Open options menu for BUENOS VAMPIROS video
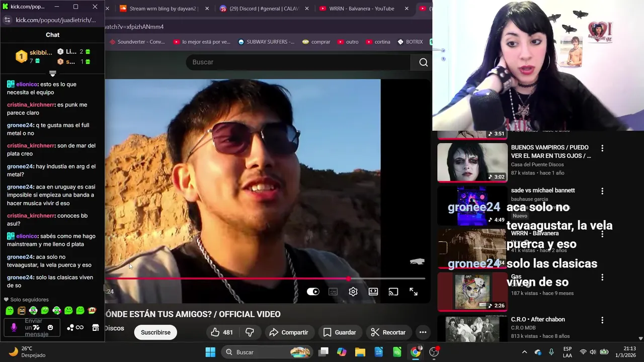The height and width of the screenshot is (362, 644). (x=602, y=148)
